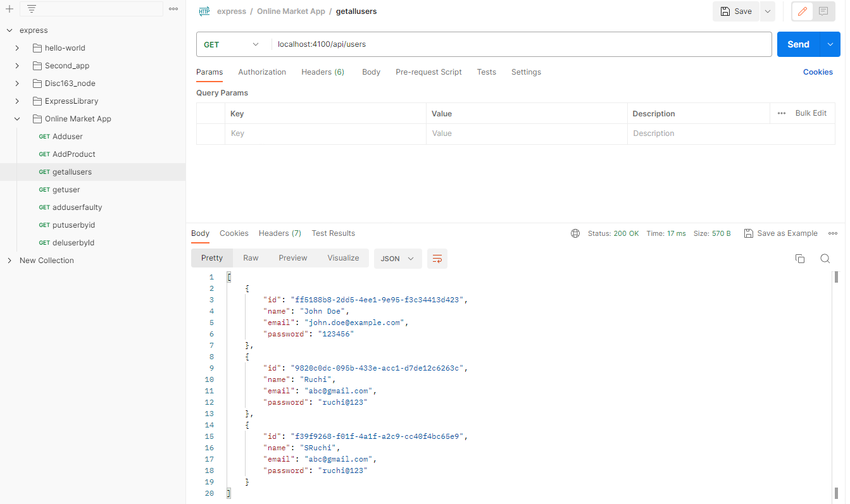
Task: Open the JSON format dropdown
Action: pyautogui.click(x=397, y=258)
